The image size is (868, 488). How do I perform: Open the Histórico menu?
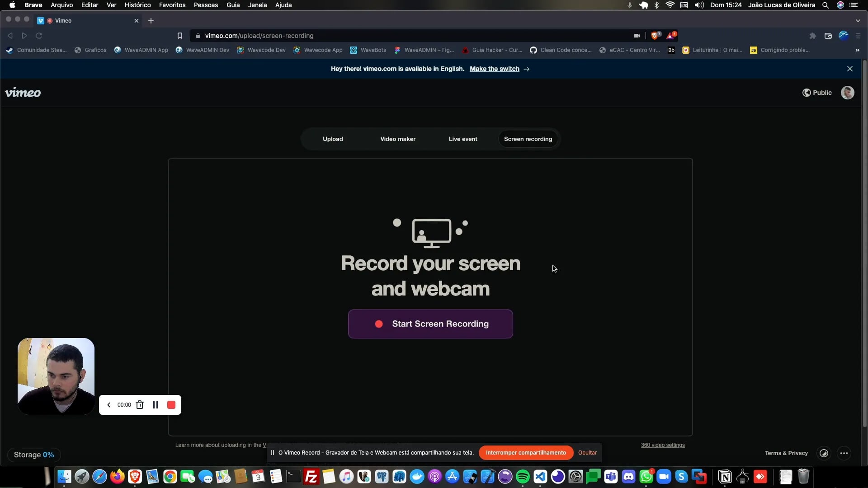click(x=137, y=5)
